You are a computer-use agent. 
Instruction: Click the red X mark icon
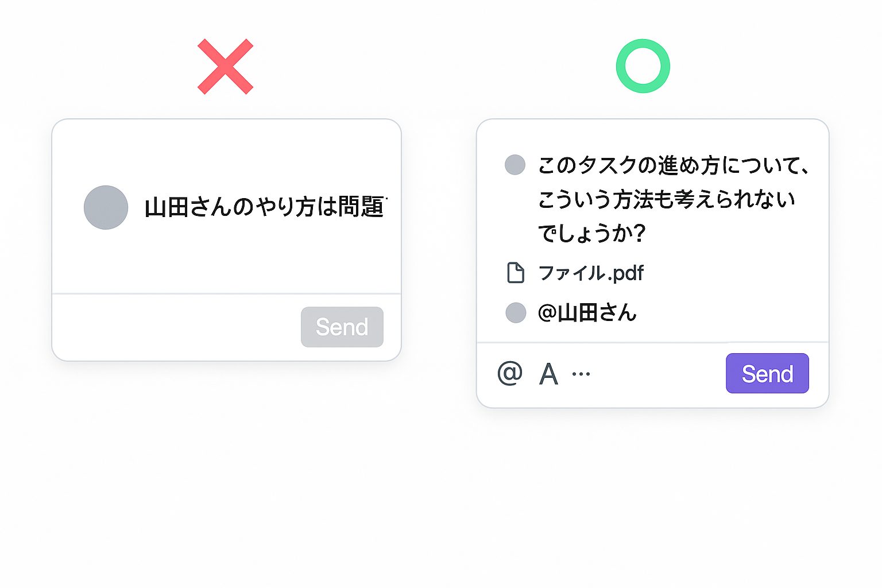click(225, 67)
